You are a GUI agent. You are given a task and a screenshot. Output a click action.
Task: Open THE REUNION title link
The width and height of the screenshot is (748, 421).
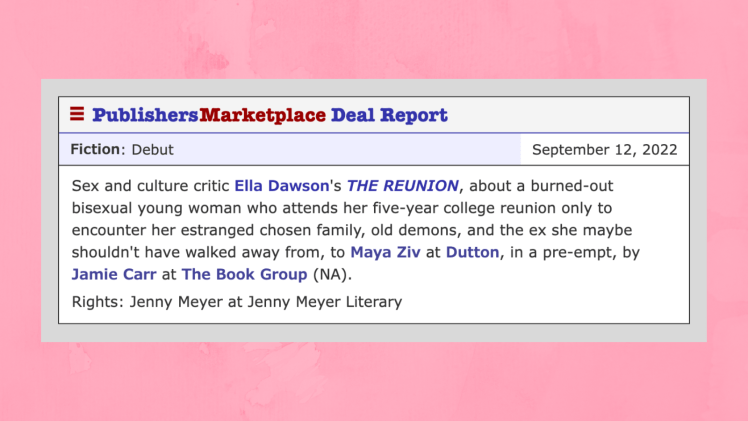tap(402, 186)
